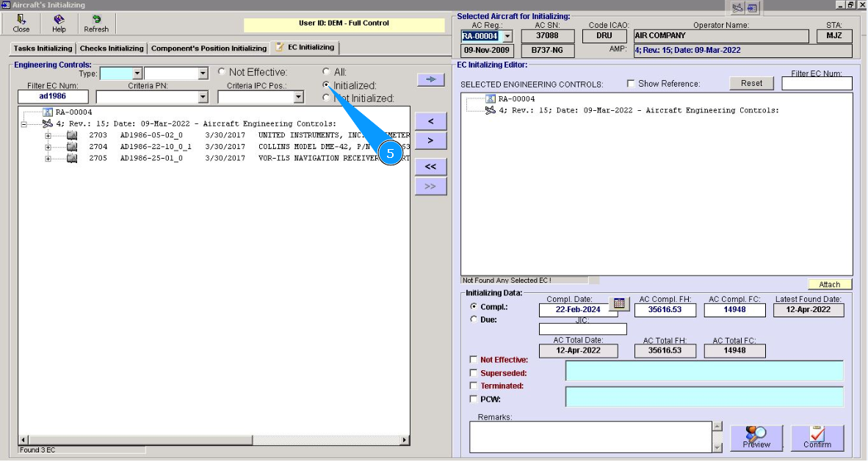This screenshot has height=462, width=868.
Task: Open the AC Reg. dropdown
Action: coord(507,36)
